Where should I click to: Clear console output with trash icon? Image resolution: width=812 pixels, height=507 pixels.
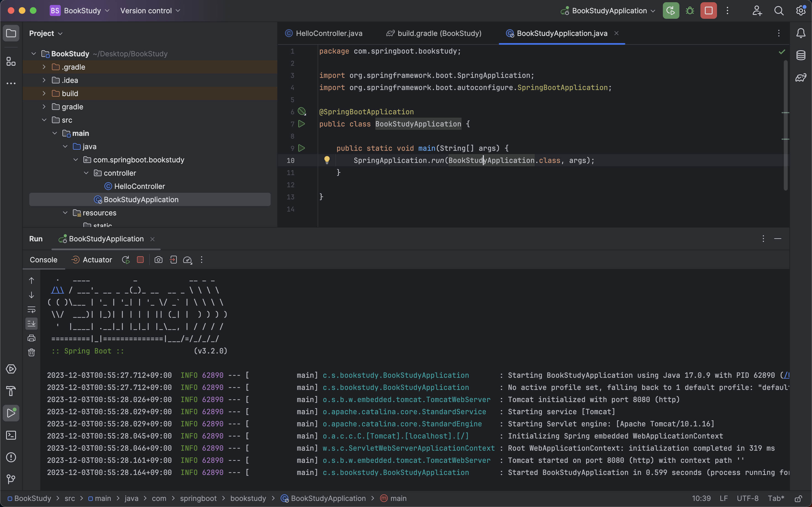[31, 352]
